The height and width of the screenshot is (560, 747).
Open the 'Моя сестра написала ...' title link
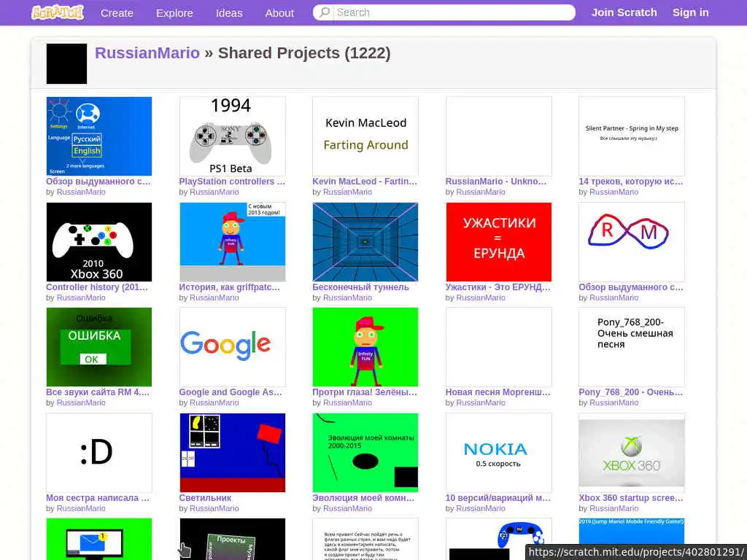pos(98,498)
